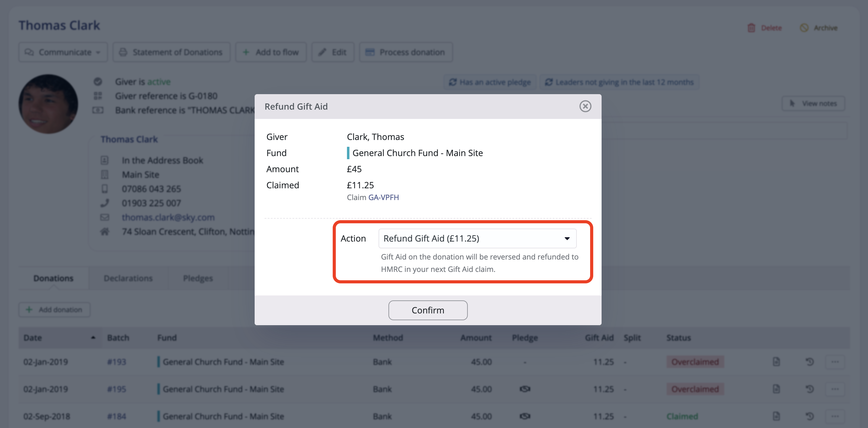Open more options for batch #193 row

point(835,362)
